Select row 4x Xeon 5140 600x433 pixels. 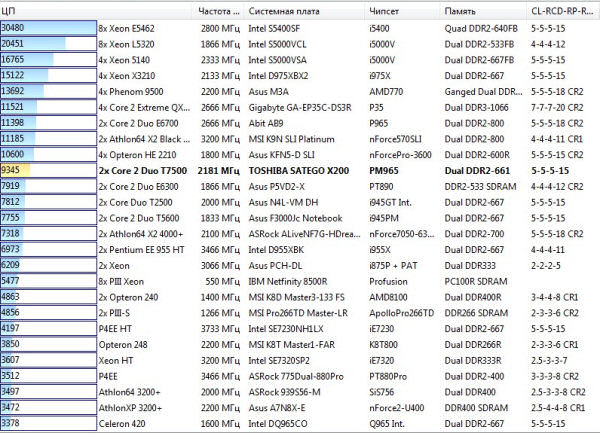point(300,60)
